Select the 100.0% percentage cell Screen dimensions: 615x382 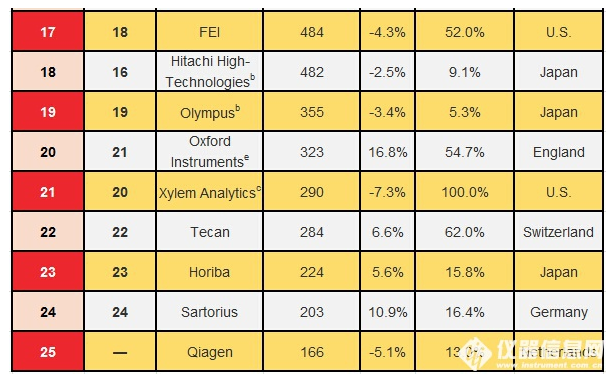(x=465, y=192)
